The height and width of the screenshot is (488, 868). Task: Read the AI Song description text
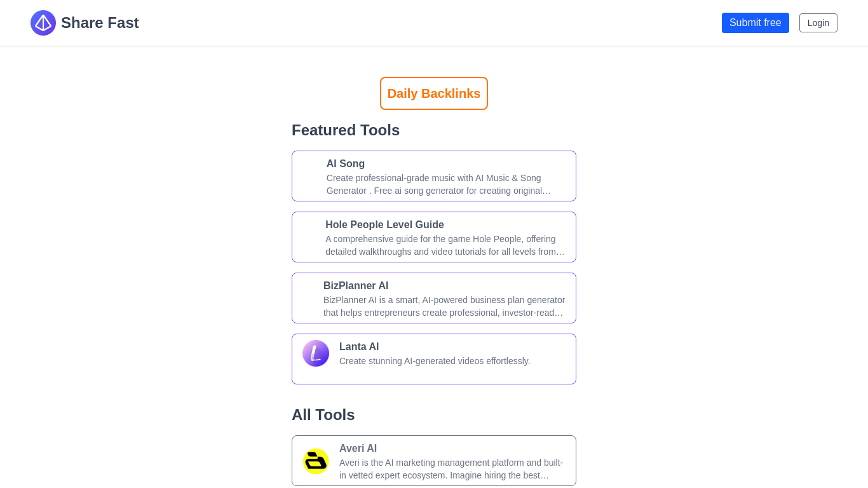[x=438, y=184]
